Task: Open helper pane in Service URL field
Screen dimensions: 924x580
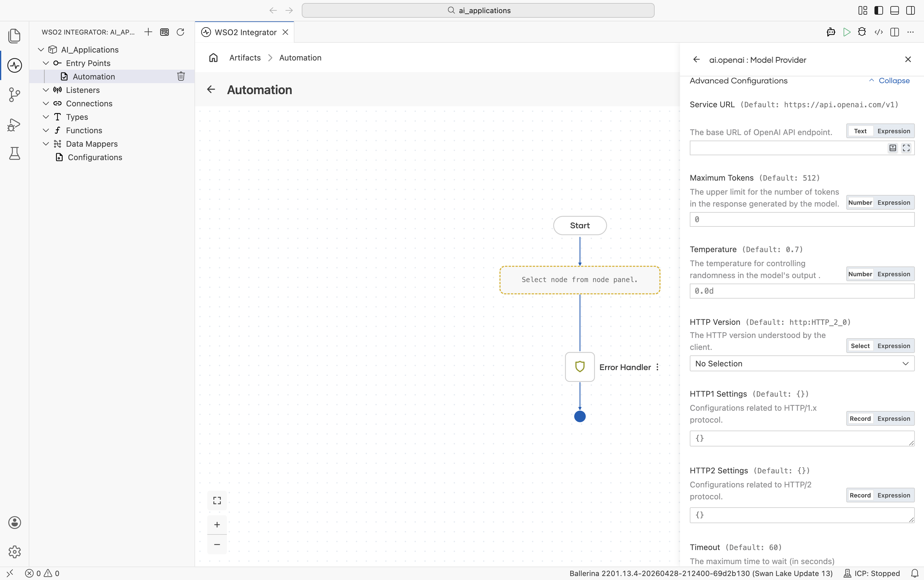Action: (x=893, y=148)
